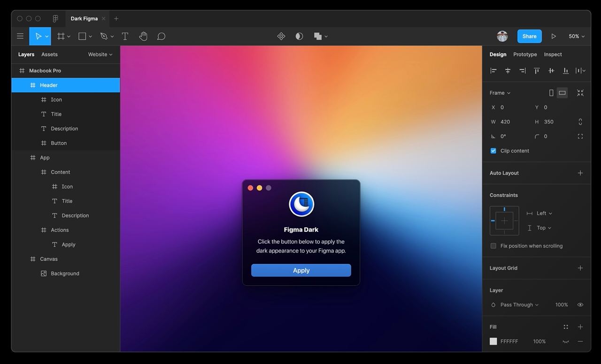
Task: Toggle constrain proportions link icon
Action: coord(580,122)
